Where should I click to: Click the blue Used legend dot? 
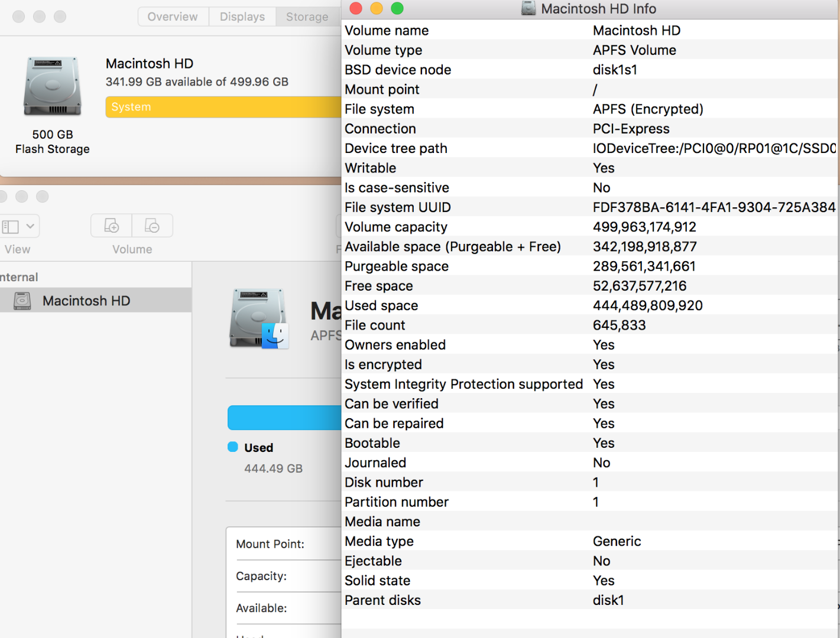click(x=231, y=447)
